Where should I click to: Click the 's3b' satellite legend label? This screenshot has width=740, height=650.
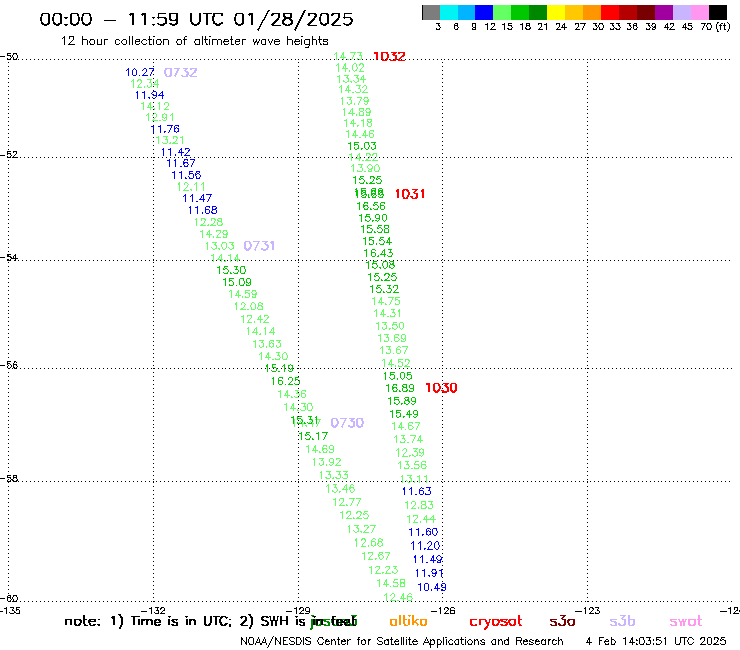pos(622,621)
